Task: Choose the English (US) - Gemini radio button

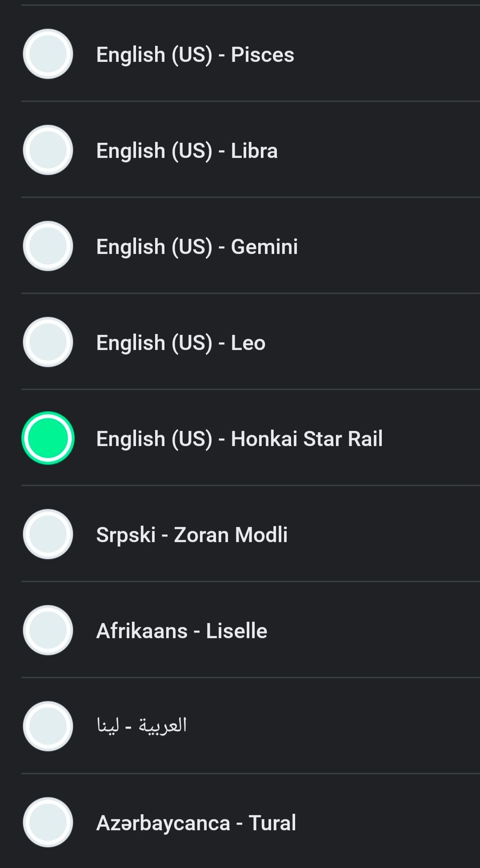Action: point(48,246)
